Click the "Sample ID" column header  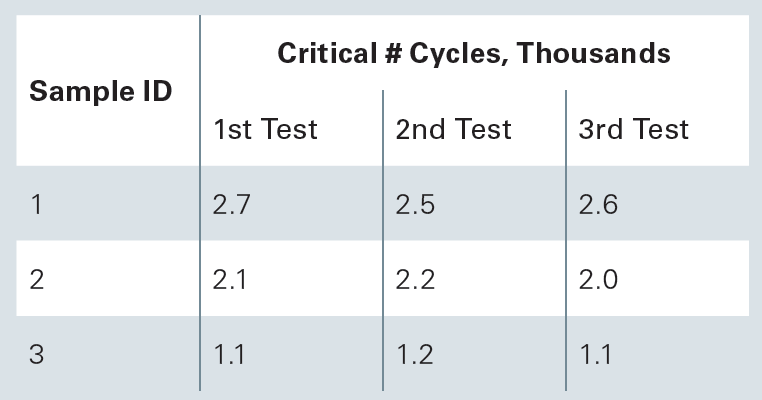[x=101, y=91]
